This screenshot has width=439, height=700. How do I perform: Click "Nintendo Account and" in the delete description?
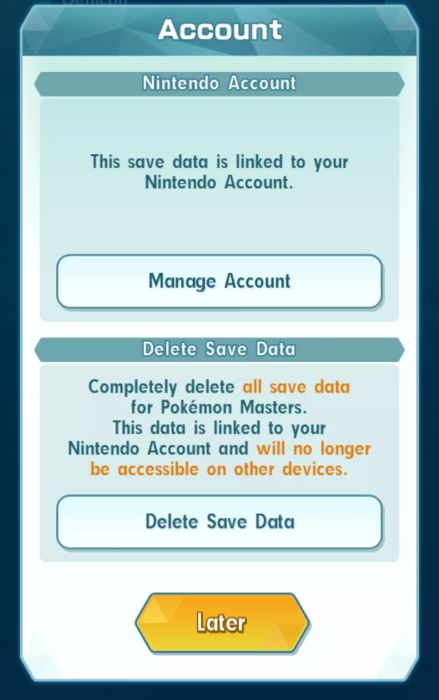point(158,448)
